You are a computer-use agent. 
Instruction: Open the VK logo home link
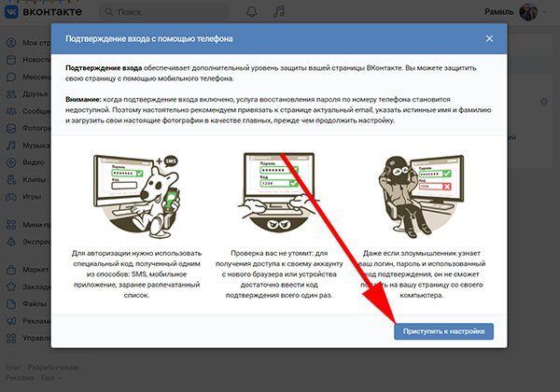[x=43, y=12]
